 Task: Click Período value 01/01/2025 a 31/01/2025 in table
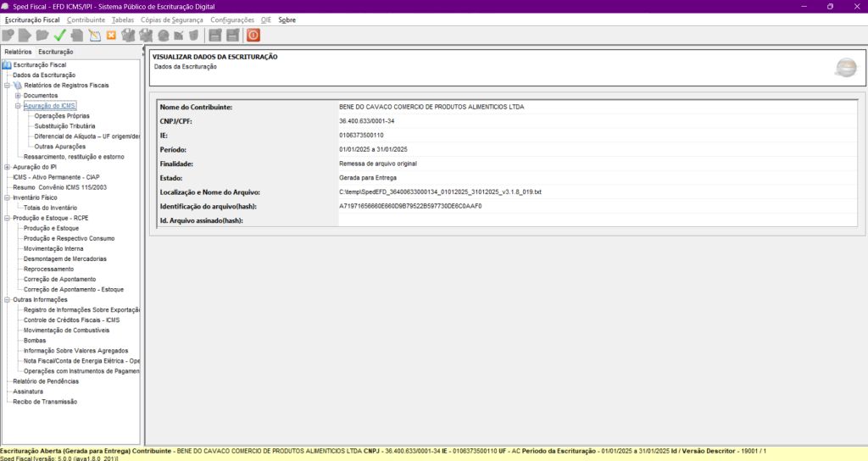click(x=373, y=149)
